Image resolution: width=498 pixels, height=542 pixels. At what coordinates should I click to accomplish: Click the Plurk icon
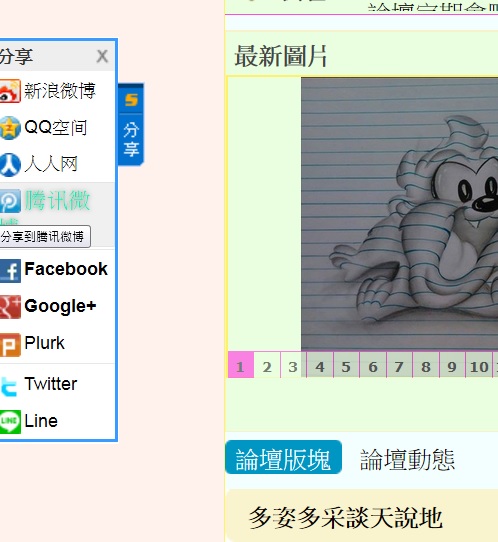pos(10,345)
